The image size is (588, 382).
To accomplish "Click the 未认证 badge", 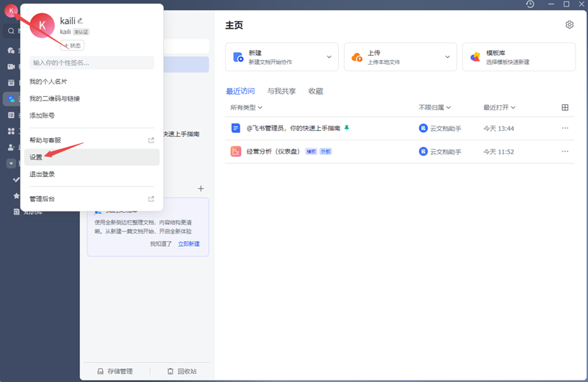I will pos(81,32).
